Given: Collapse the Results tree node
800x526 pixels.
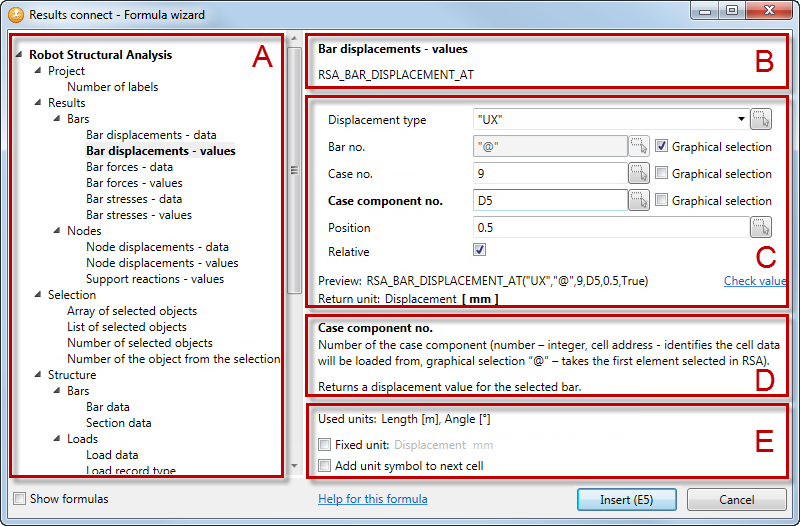Looking at the screenshot, I should coord(38,102).
